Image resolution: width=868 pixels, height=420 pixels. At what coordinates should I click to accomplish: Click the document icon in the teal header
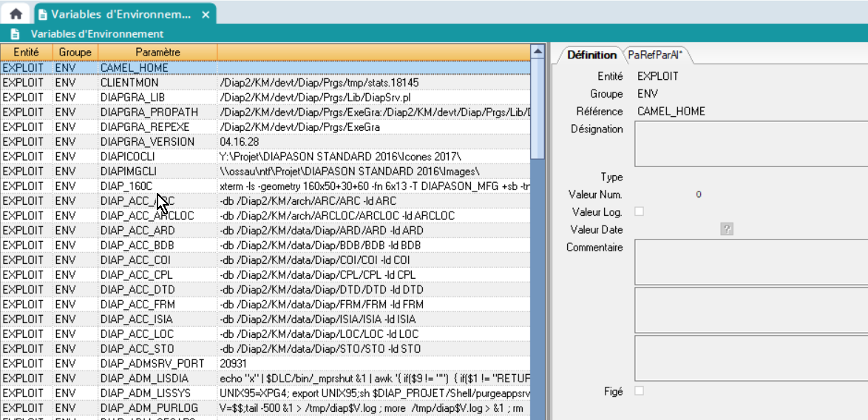click(x=15, y=34)
